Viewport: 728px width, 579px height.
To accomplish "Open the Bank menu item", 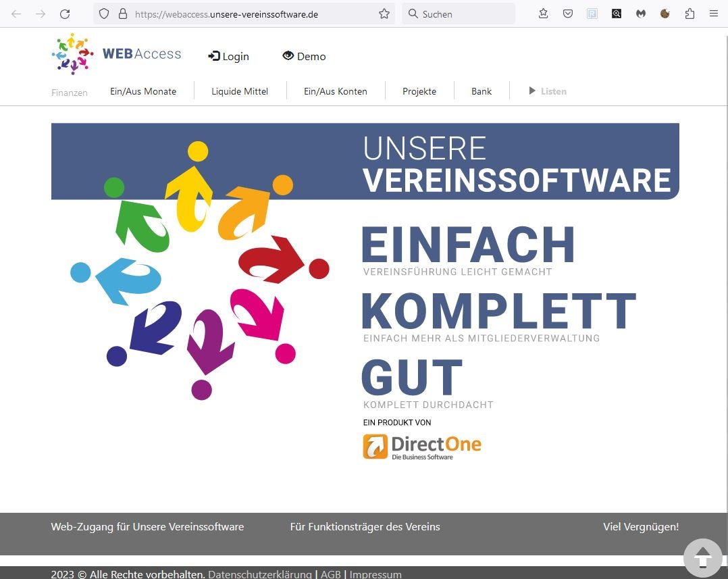I will pyautogui.click(x=482, y=91).
